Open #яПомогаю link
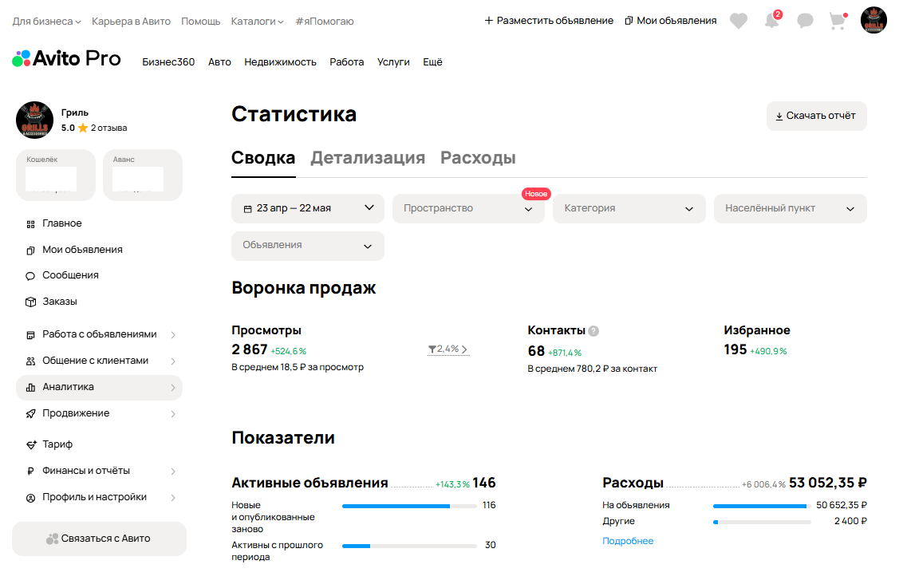 [325, 22]
